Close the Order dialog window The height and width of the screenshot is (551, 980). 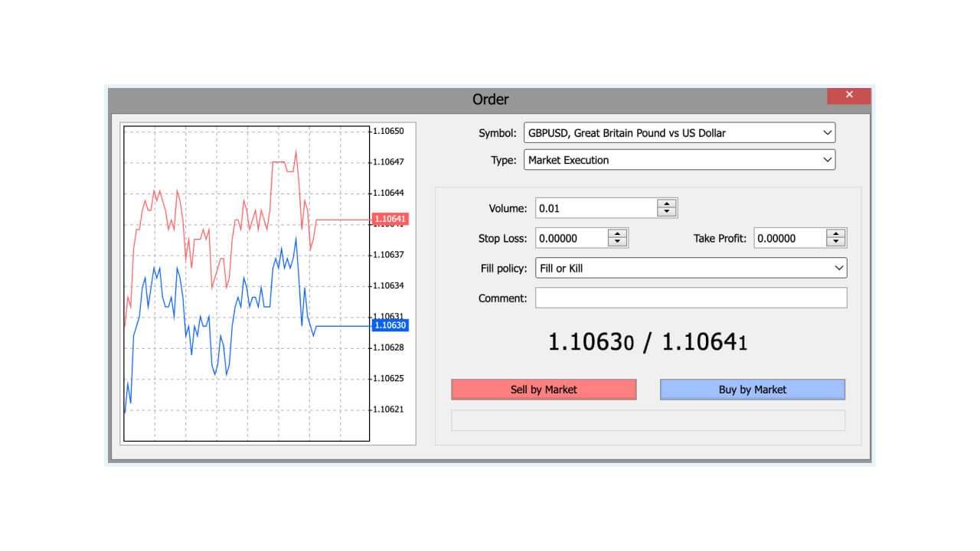[x=849, y=96]
